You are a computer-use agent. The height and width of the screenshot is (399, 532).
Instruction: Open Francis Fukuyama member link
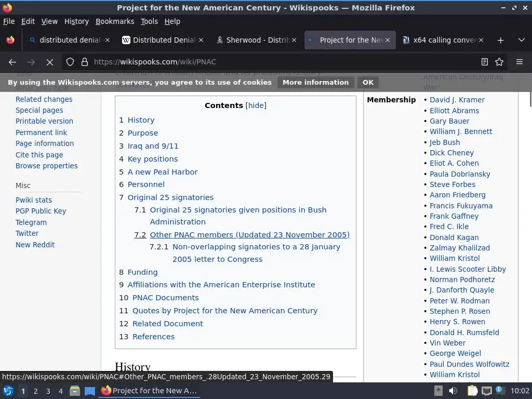(461, 206)
